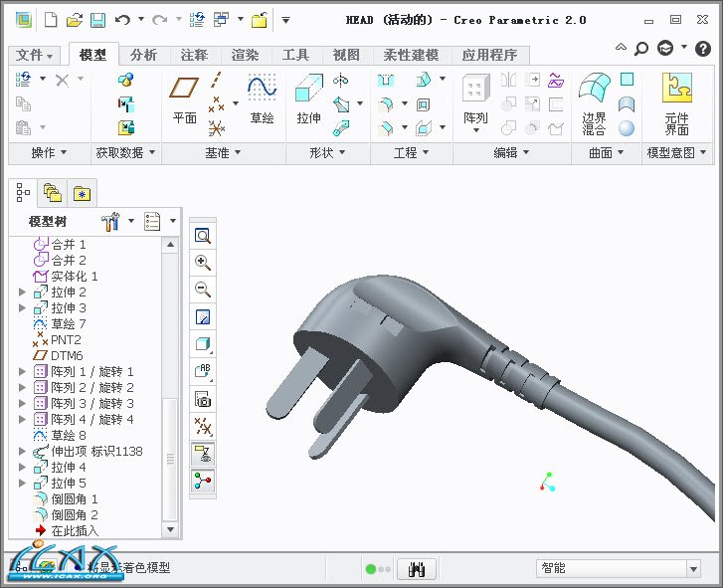The height and width of the screenshot is (588, 723).
Task: Toggle the annotation display button
Action: click(203, 453)
